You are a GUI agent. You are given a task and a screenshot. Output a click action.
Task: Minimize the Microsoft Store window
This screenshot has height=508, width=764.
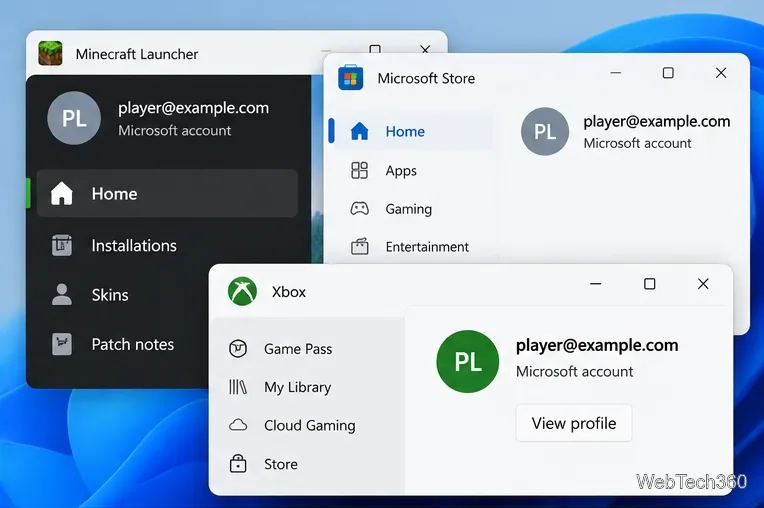(x=615, y=73)
